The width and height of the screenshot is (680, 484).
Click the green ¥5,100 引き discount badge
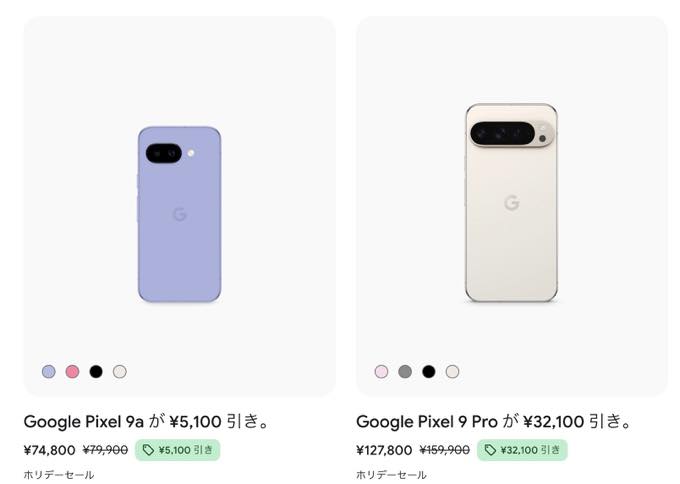point(178,450)
